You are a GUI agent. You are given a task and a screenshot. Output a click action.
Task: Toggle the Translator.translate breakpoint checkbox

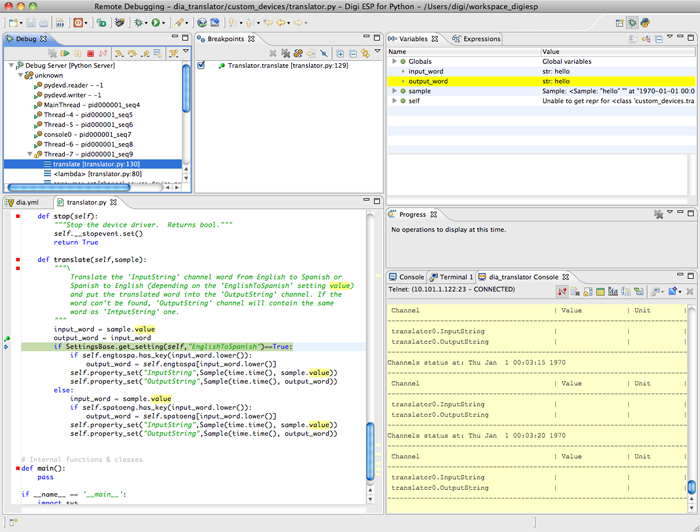[x=201, y=66]
